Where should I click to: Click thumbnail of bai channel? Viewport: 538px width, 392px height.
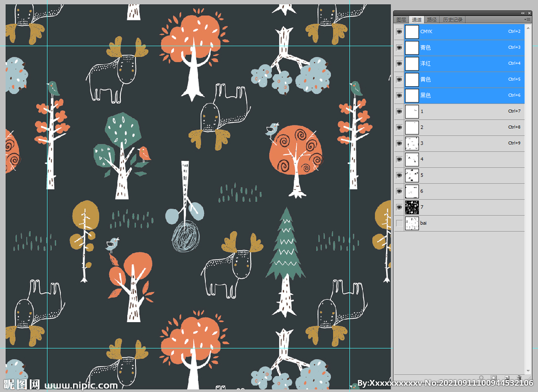pos(412,223)
